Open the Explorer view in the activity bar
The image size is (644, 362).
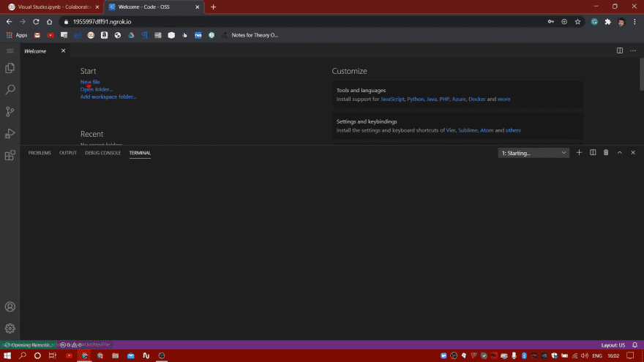pyautogui.click(x=10, y=68)
